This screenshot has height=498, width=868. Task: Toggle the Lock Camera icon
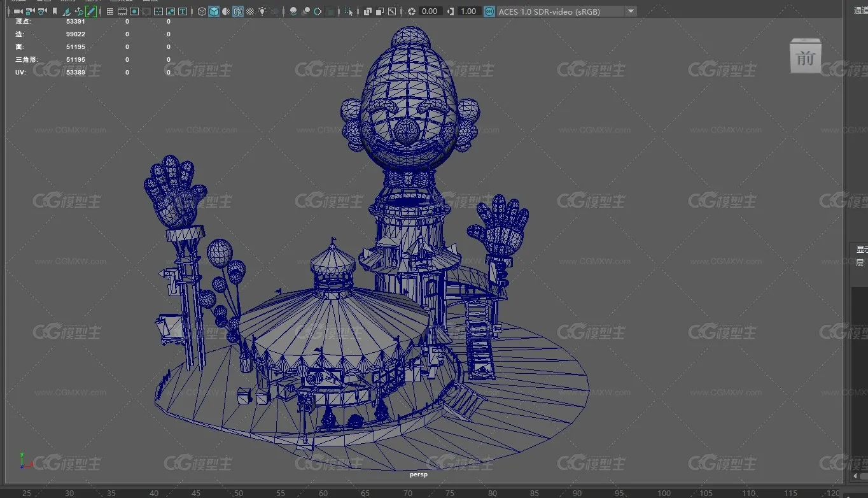click(x=29, y=11)
